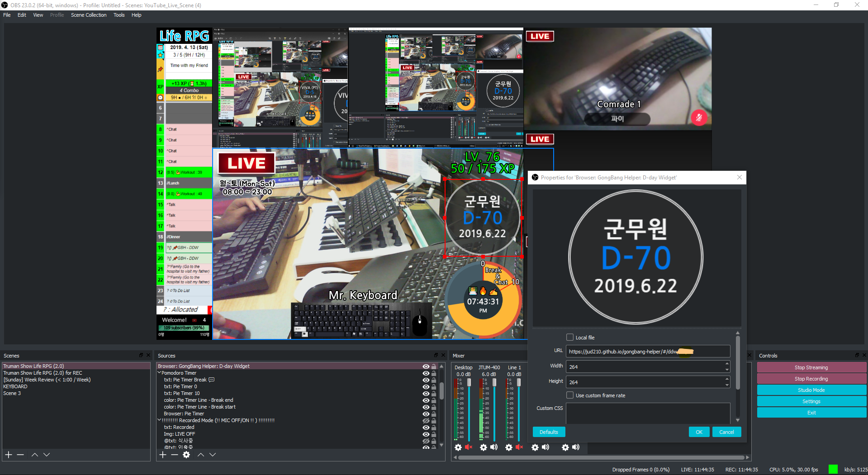Click the Stop Recording button
Viewport: 868px width, 475px height.
pyautogui.click(x=811, y=378)
